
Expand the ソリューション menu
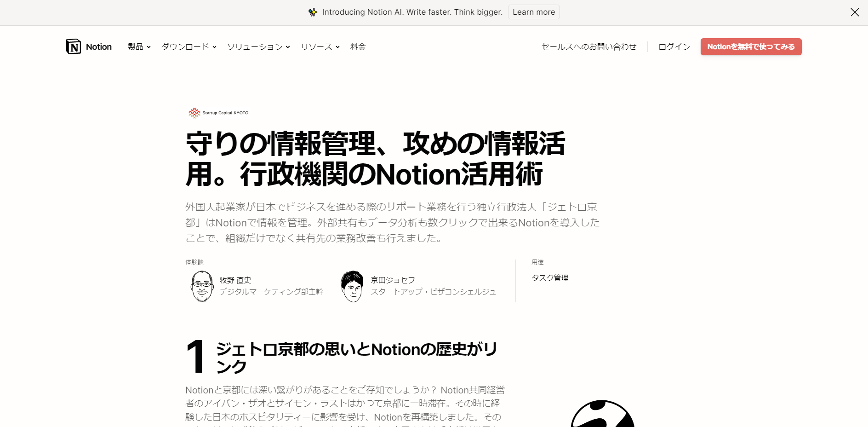tap(258, 46)
